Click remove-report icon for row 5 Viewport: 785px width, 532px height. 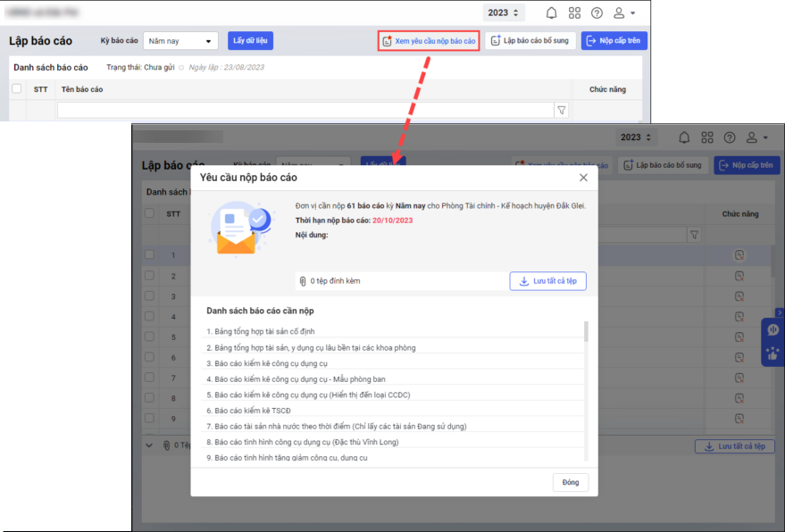click(739, 337)
